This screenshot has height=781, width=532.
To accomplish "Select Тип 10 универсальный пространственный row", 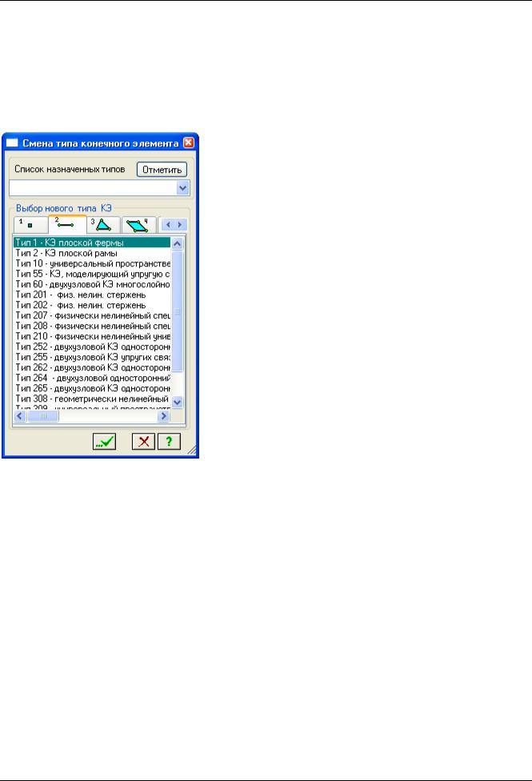I will tap(92, 263).
